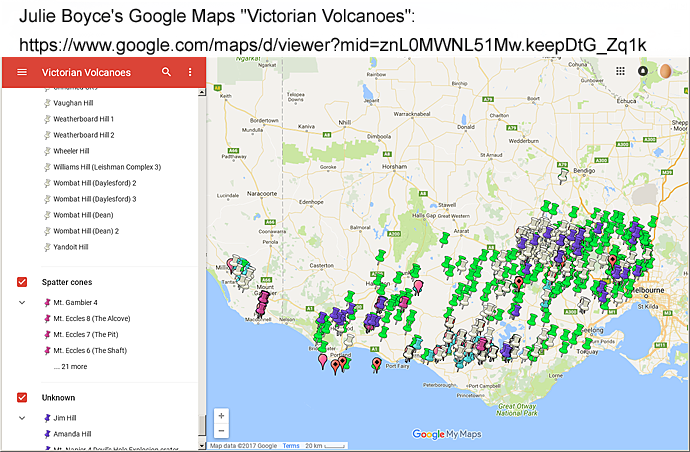Click the isolated green pushpin west of Ararat
The image size is (690, 452).
pyautogui.click(x=444, y=239)
